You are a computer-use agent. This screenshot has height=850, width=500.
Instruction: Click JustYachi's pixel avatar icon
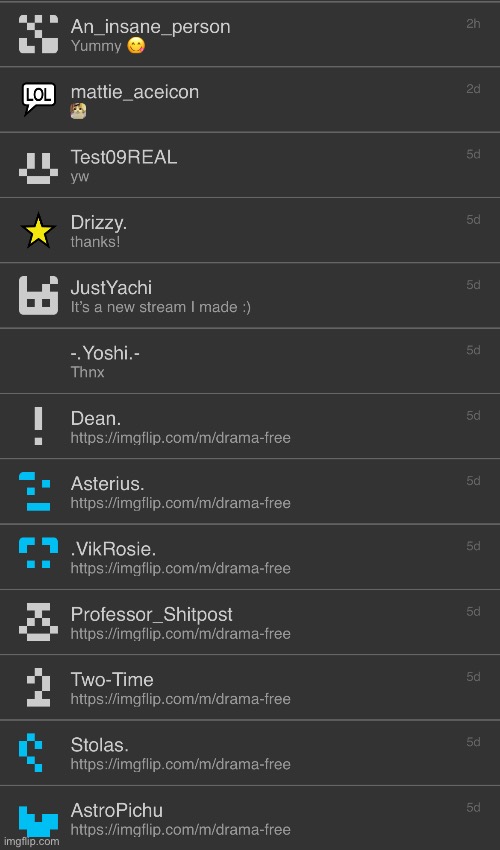coord(39,295)
